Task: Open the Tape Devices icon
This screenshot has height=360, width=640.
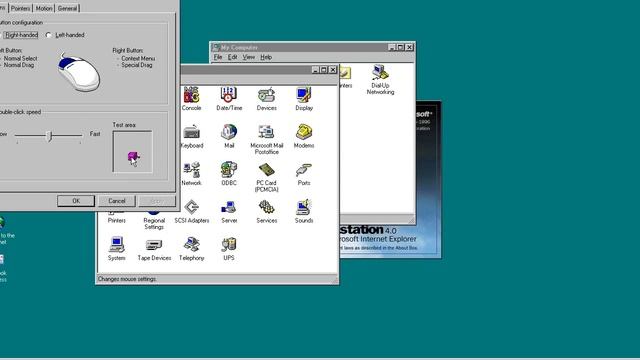Action: pyautogui.click(x=154, y=249)
